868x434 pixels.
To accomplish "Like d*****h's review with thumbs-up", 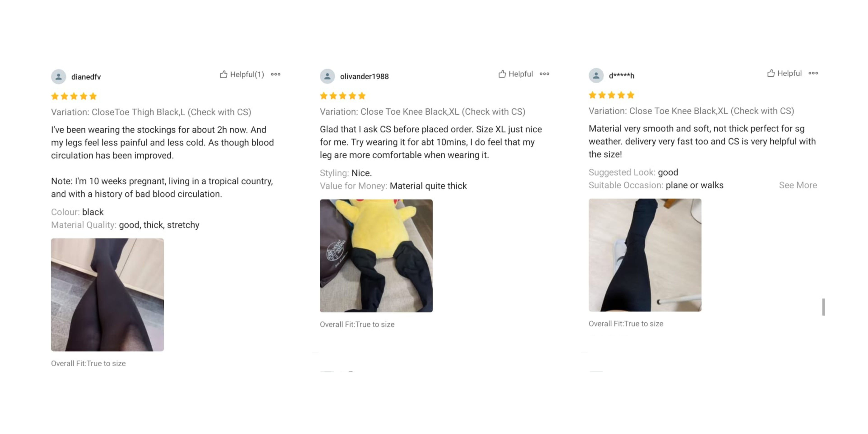I will pos(771,73).
